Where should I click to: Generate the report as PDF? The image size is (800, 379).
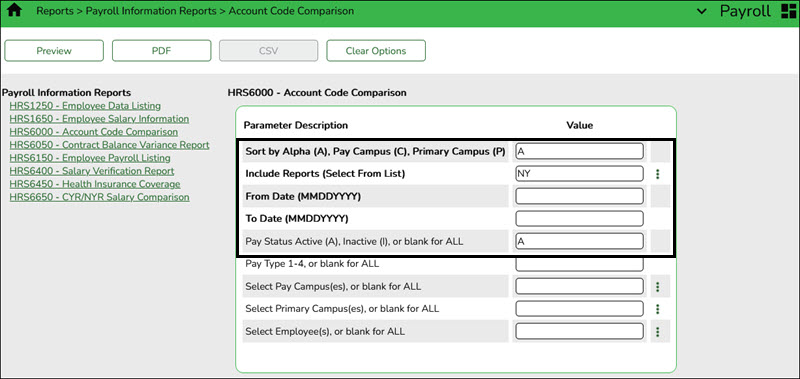tap(162, 50)
